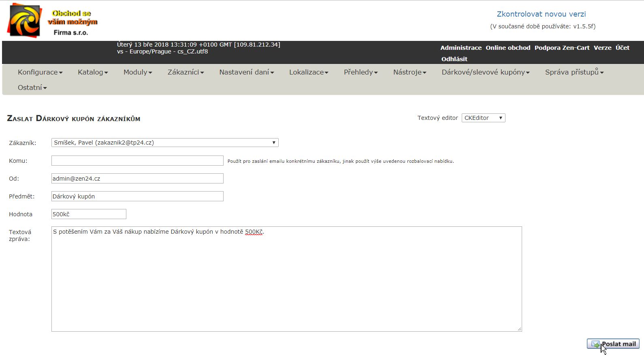Click the Hodnota field showing 500kč
The width and height of the screenshot is (644, 358).
click(89, 214)
